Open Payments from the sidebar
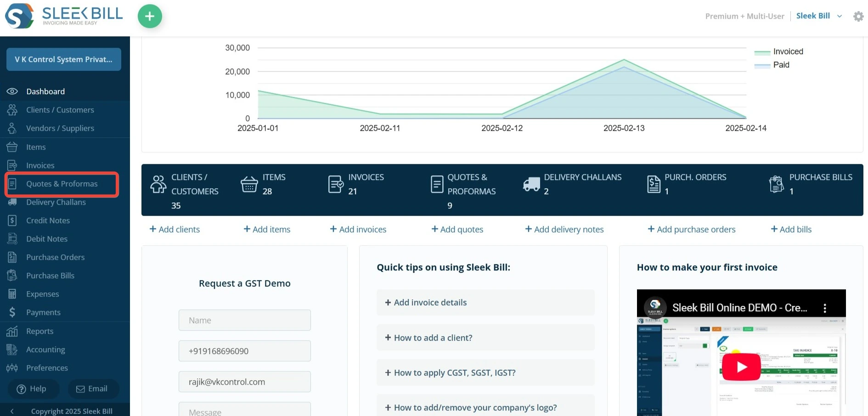 tap(43, 312)
